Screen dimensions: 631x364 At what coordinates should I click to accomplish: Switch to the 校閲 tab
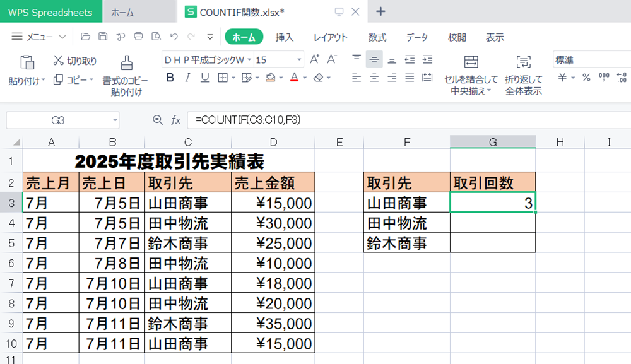pos(457,37)
